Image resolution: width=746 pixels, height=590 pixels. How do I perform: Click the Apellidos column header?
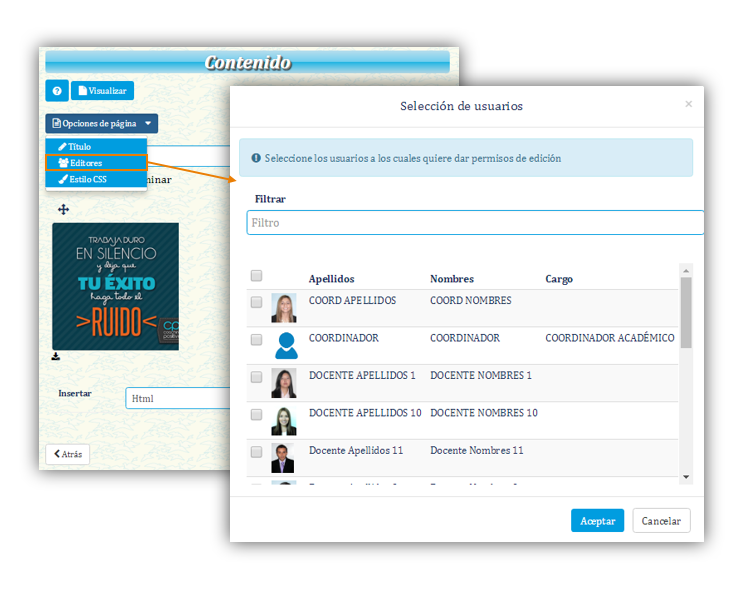[x=332, y=279]
